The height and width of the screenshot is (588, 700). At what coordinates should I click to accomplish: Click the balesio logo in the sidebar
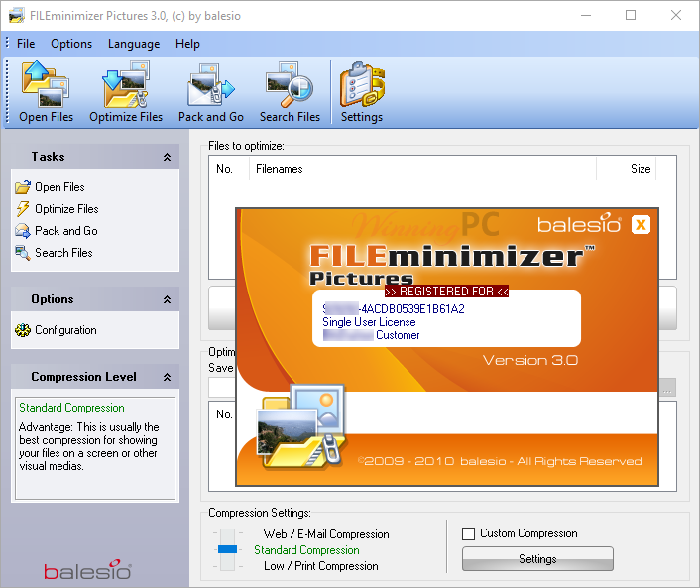coord(87,570)
